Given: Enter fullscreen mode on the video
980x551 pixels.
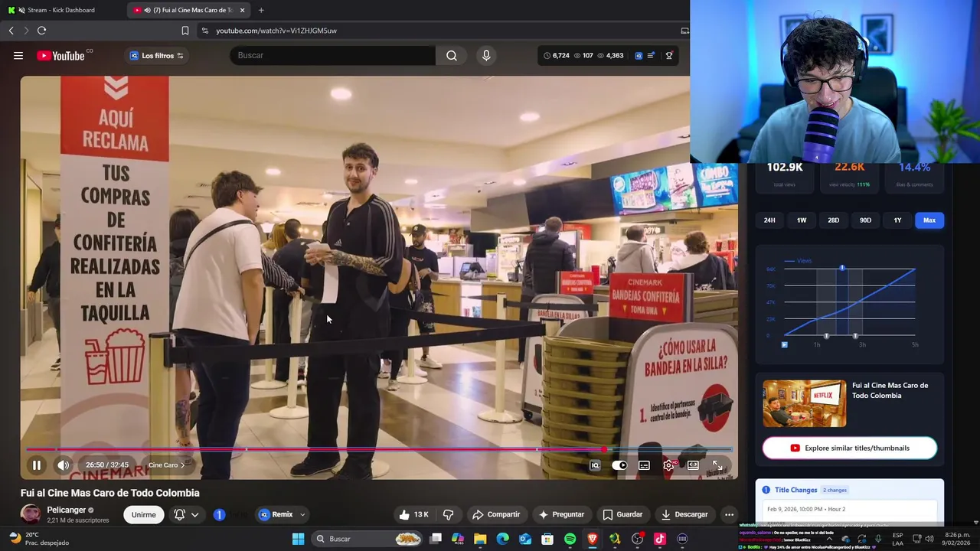Looking at the screenshot, I should click(717, 465).
